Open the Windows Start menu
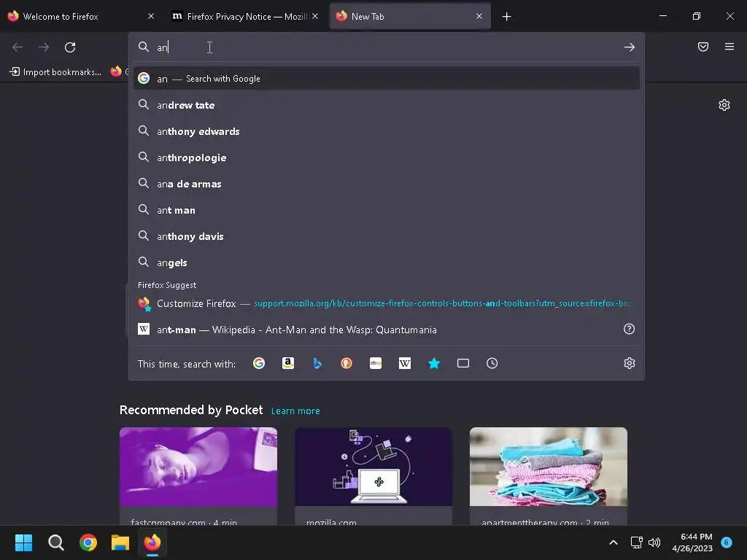Viewport: 747px width, 560px height. tap(23, 542)
